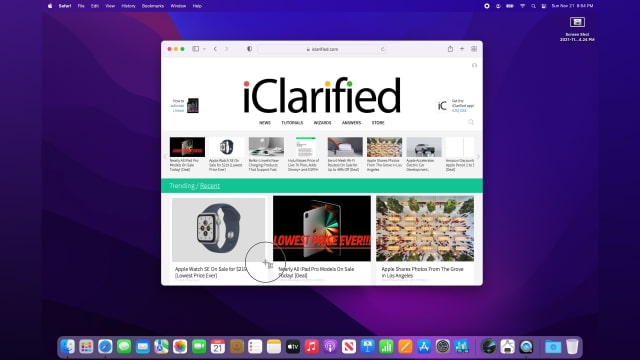Viewport: 640px width, 360px height.
Task: Show the tab overview grid
Action: pos(474,49)
